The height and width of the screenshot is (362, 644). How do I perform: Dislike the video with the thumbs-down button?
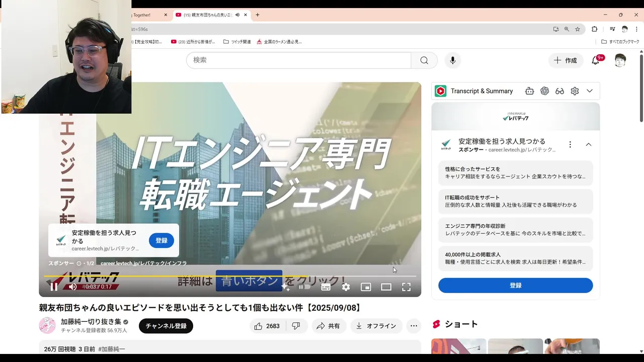click(x=296, y=326)
